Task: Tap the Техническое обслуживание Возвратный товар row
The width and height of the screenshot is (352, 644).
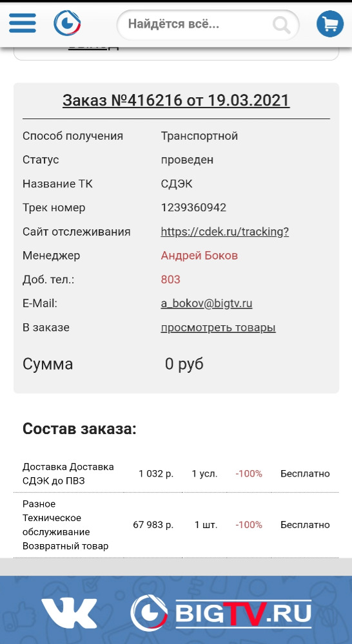Action: pyautogui.click(x=176, y=525)
